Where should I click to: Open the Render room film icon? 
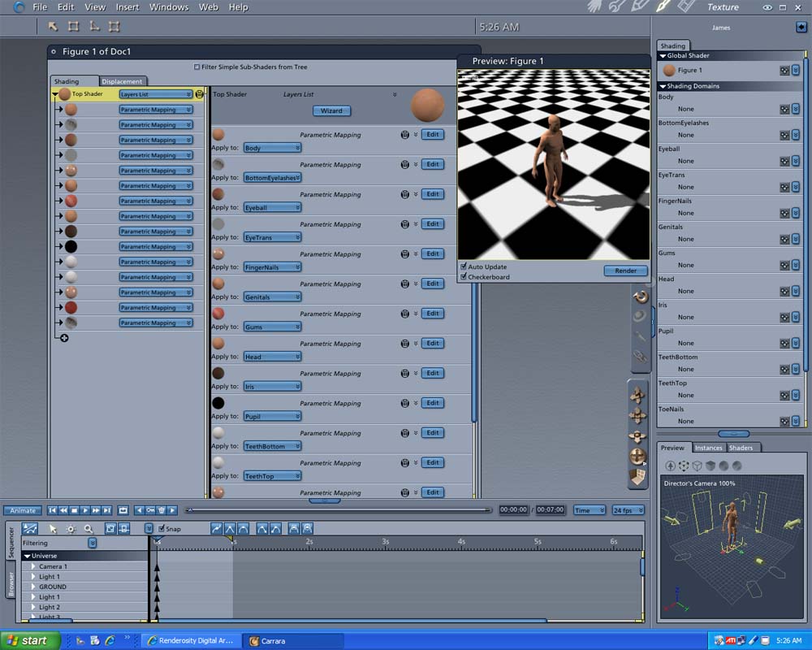[x=687, y=7]
